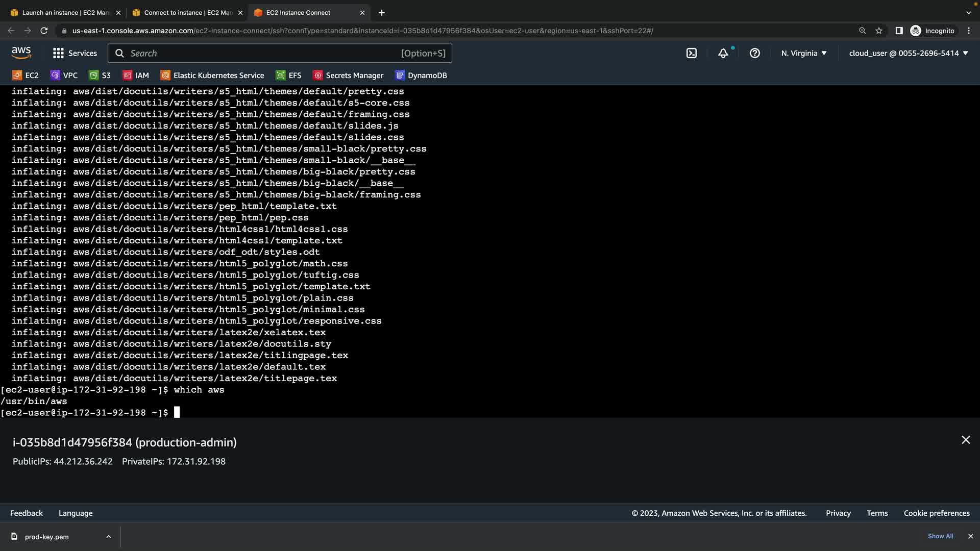
Task: Open the notifications bell
Action: [x=723, y=53]
